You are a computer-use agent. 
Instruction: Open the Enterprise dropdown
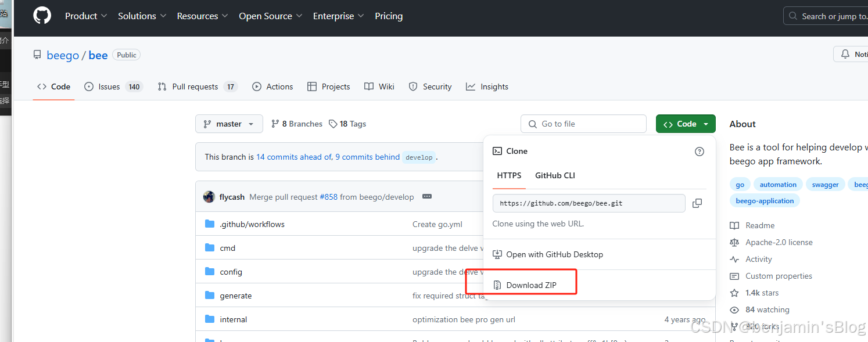(x=338, y=16)
